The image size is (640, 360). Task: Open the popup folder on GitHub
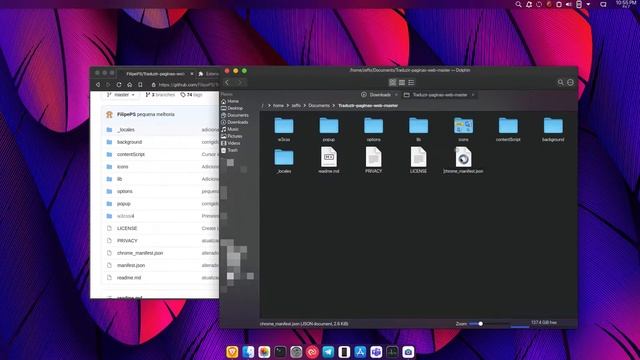[124, 203]
